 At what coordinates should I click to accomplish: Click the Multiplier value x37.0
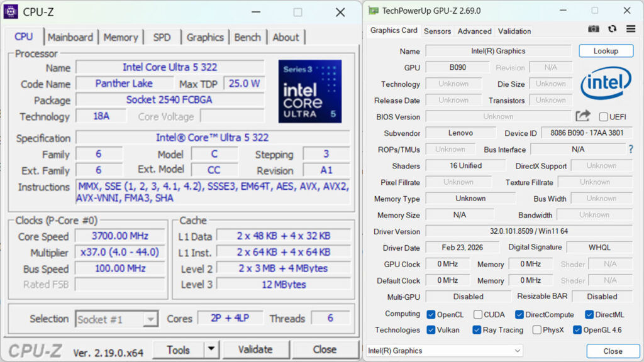[120, 252]
